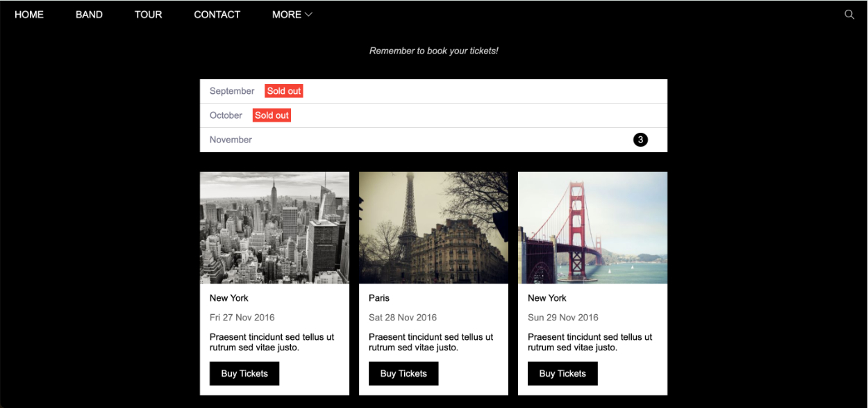Click the Sat 28 Nov 2016 date text
This screenshot has height=408, width=868.
(403, 318)
